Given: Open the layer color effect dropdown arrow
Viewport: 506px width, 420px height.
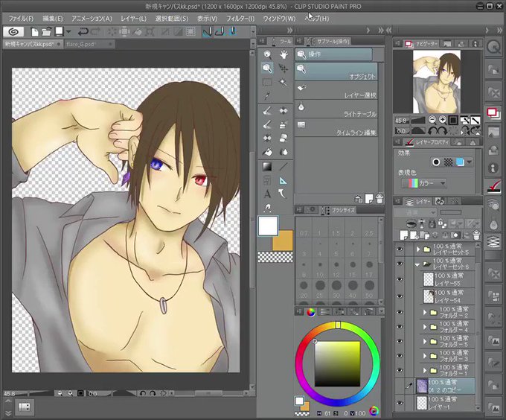Looking at the screenshot, I should click(470, 162).
